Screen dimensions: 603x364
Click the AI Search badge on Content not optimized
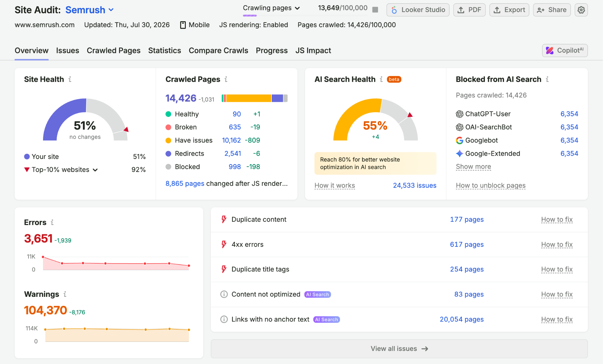tap(317, 294)
